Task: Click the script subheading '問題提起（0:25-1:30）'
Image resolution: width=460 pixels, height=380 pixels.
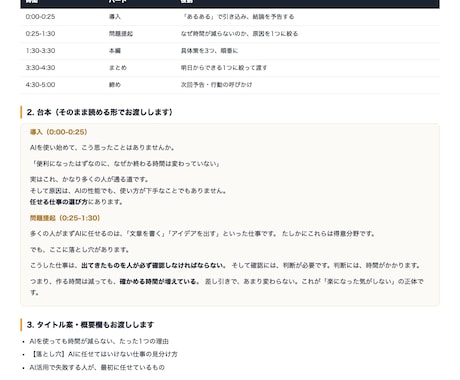Action: pos(65,218)
